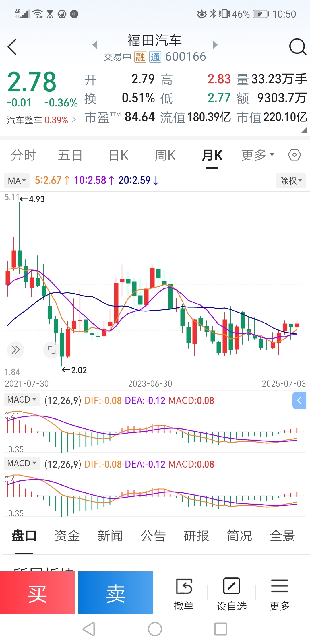
Task: Tap the 量 33.23万手 volume value
Action: 279,79
